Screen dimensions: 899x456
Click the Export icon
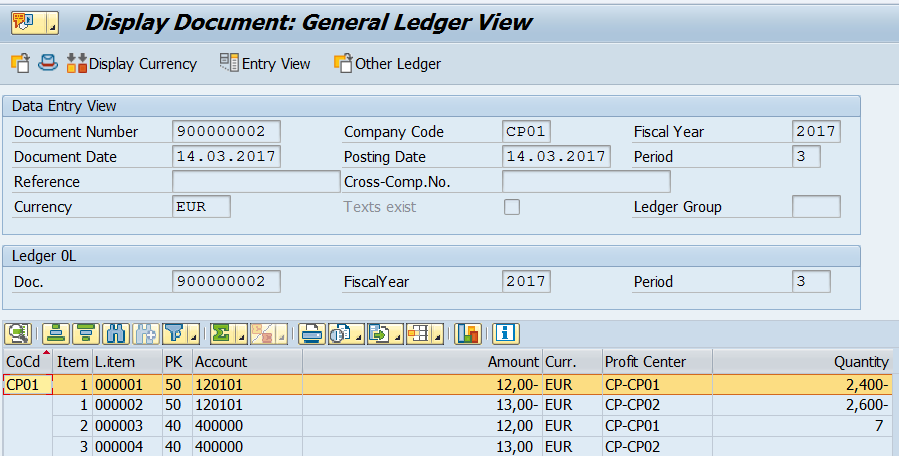tap(380, 333)
